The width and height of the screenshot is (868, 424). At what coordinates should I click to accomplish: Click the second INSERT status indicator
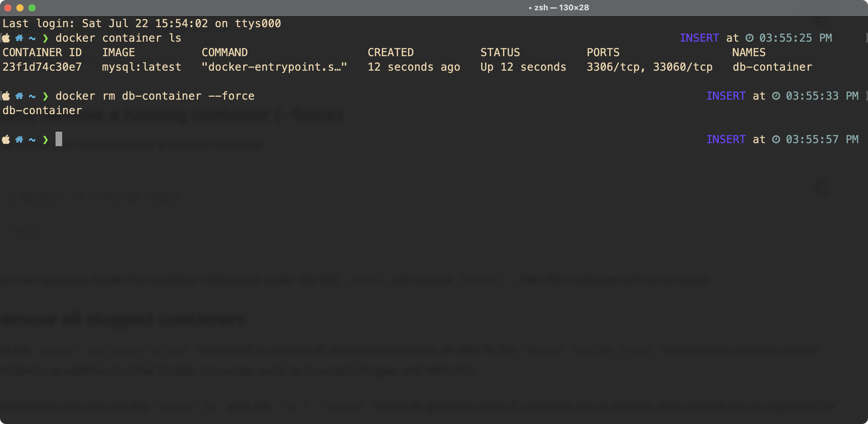coord(726,96)
